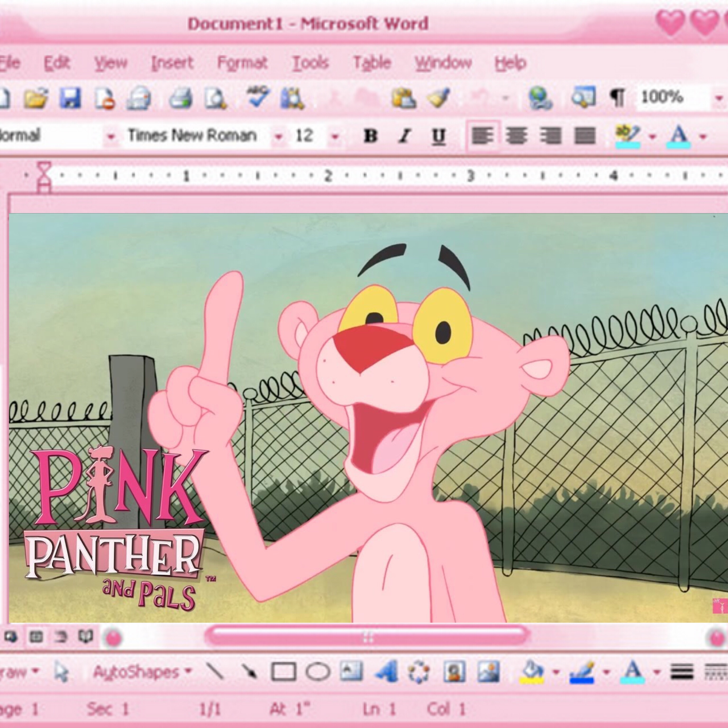Viewport: 728px width, 728px height.
Task: Select the Format Painter brush
Action: [438, 98]
